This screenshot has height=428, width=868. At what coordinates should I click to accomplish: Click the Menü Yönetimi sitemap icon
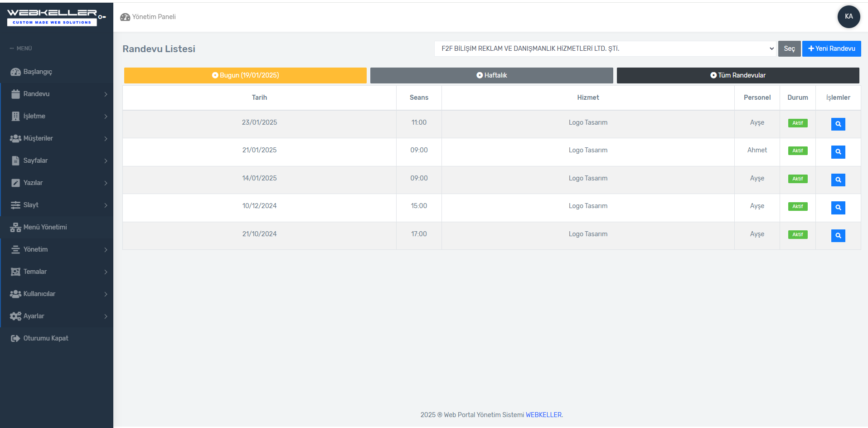[x=15, y=228]
